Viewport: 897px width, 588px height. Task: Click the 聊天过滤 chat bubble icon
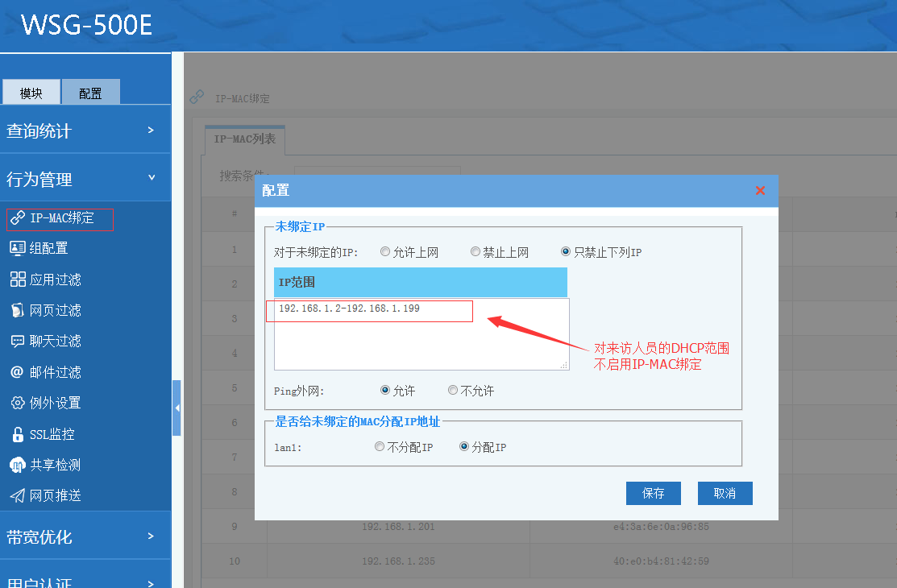click(x=17, y=341)
